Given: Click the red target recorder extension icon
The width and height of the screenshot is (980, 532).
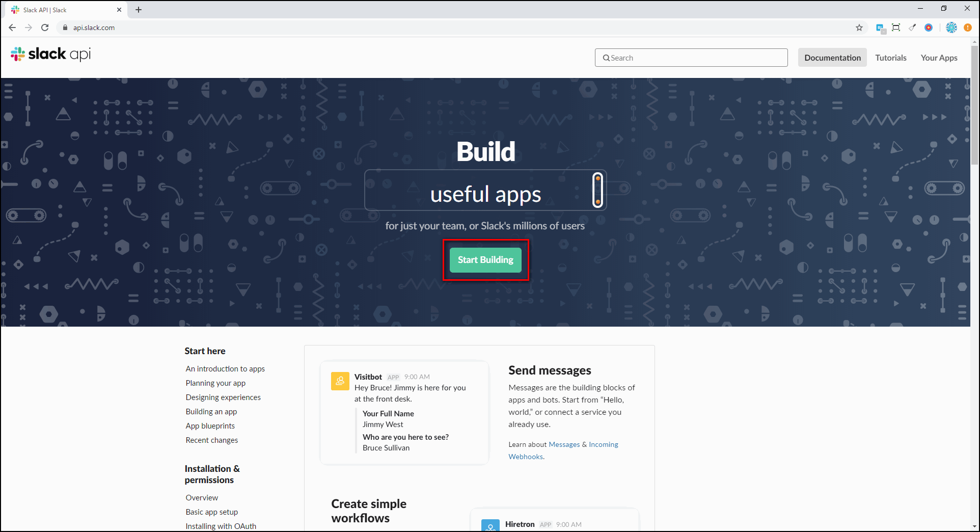Looking at the screenshot, I should pyautogui.click(x=929, y=28).
